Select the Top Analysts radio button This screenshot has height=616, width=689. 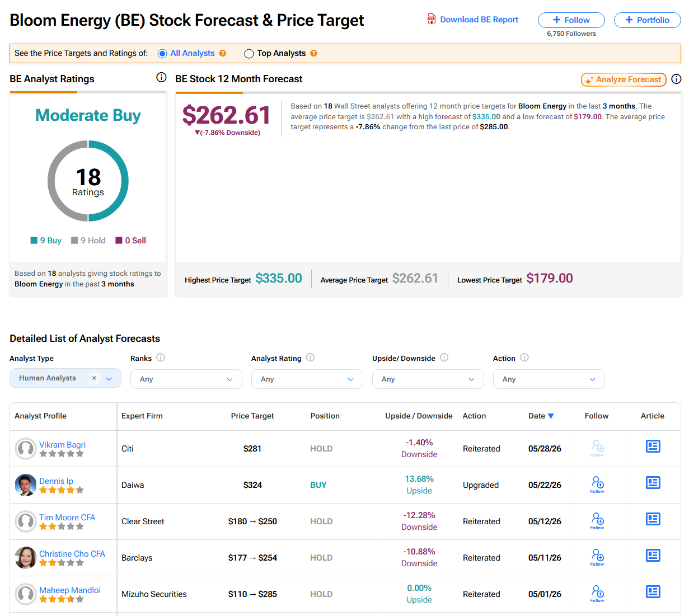249,54
